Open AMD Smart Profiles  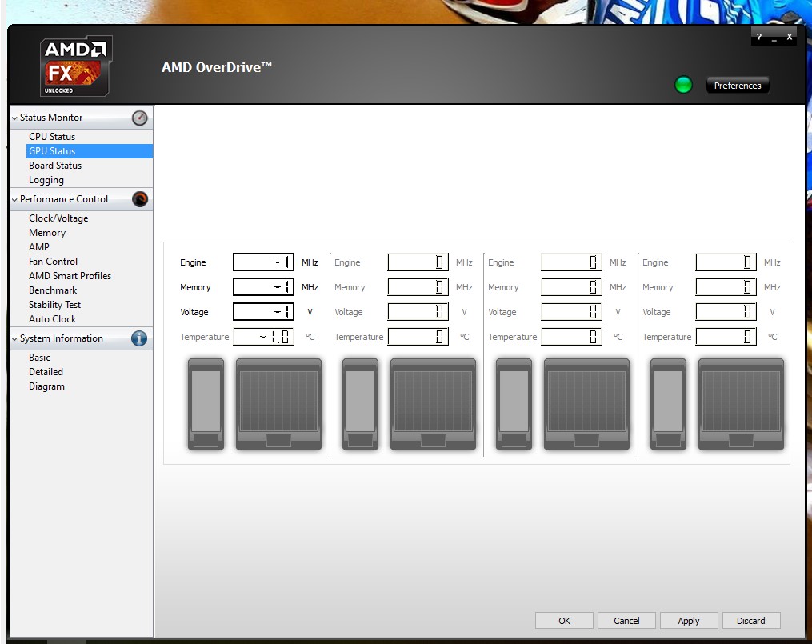(x=70, y=276)
